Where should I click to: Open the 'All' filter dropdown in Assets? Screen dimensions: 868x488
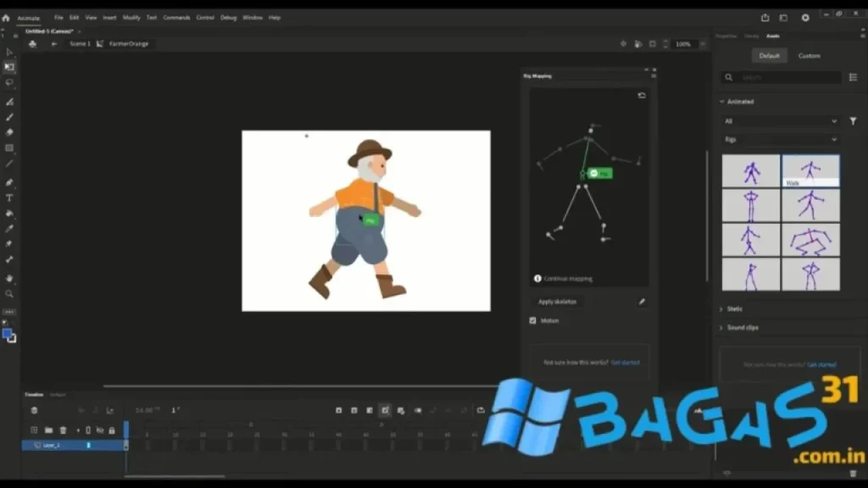(x=780, y=121)
